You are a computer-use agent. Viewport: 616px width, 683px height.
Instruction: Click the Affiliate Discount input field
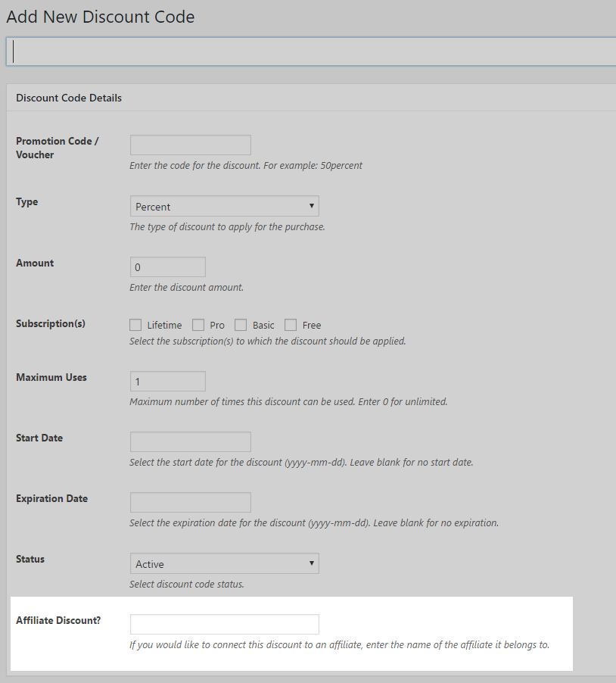224,624
